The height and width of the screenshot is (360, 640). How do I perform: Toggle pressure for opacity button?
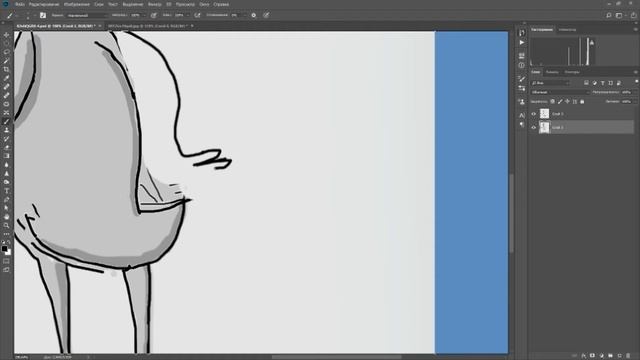click(154, 15)
